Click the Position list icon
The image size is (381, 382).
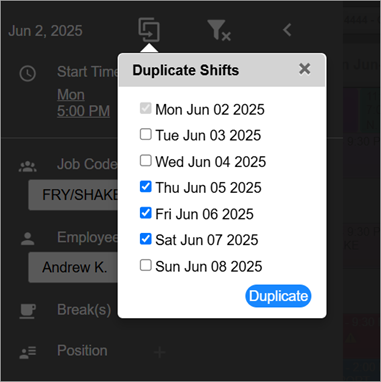pos(28,353)
